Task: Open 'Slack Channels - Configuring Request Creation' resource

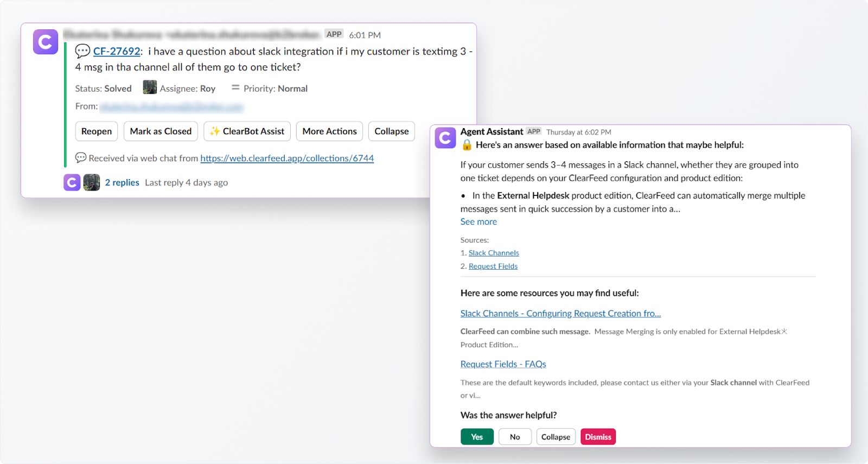Action: (560, 314)
